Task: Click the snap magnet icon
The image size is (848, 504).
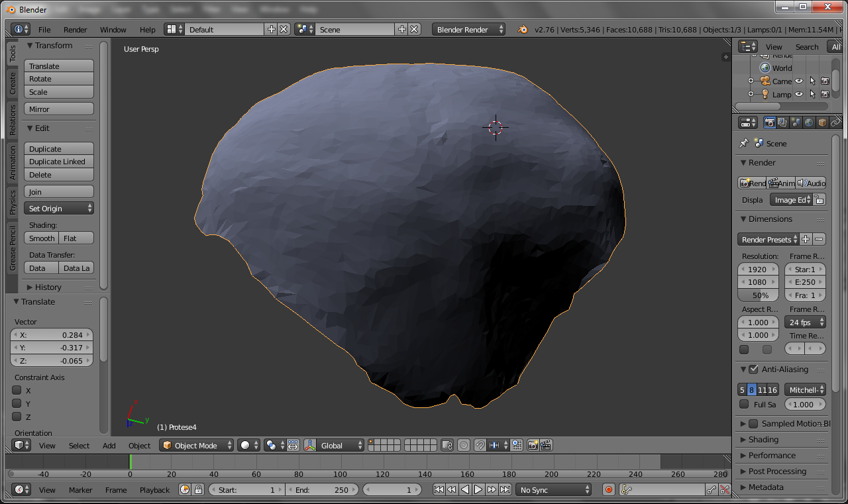Action: click(480, 446)
